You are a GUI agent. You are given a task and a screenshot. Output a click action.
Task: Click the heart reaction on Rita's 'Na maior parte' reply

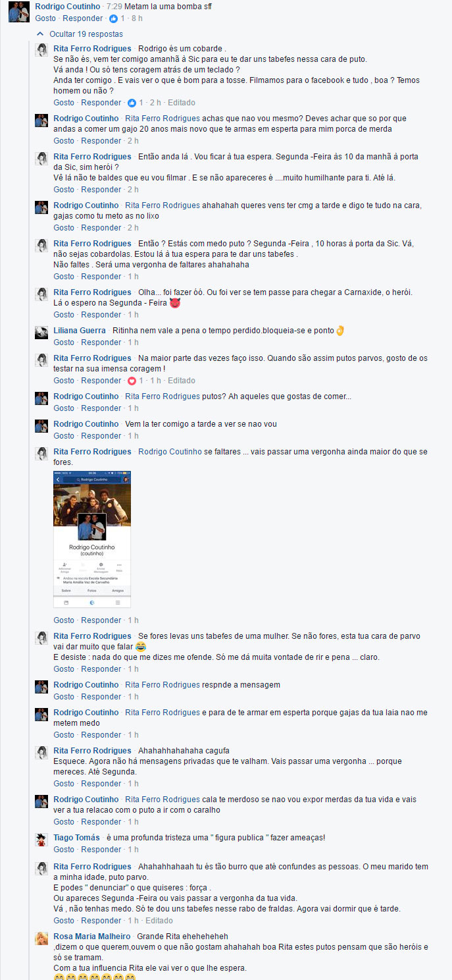pyautogui.click(x=132, y=381)
